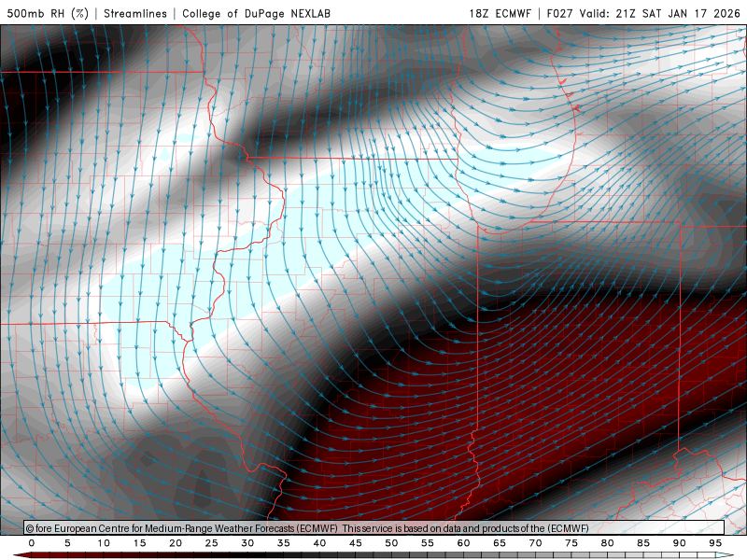
Task: Click the '85' color scale label
Action: pyautogui.click(x=643, y=543)
